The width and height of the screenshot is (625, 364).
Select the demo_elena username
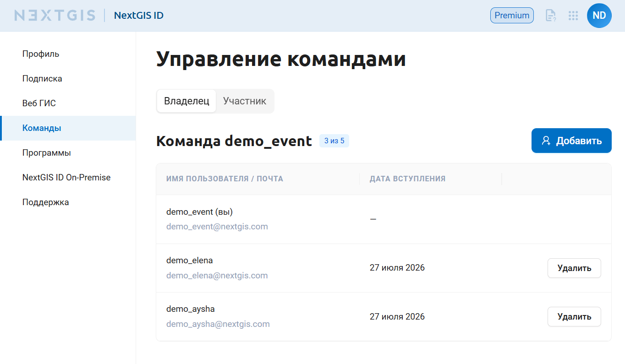tap(190, 261)
